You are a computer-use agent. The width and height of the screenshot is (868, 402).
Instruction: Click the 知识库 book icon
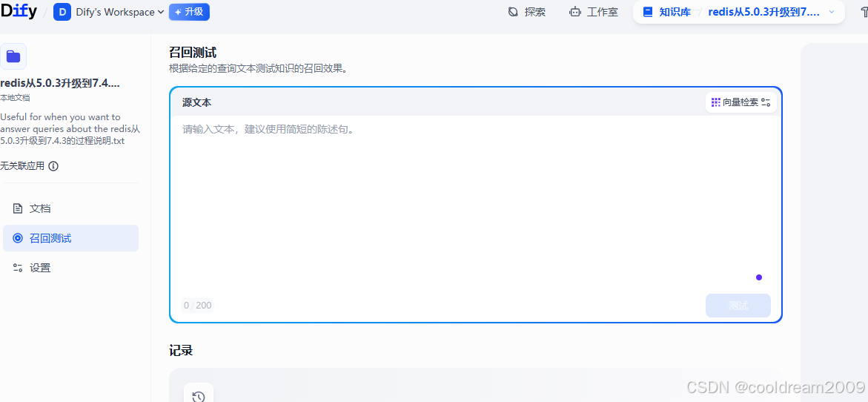648,12
